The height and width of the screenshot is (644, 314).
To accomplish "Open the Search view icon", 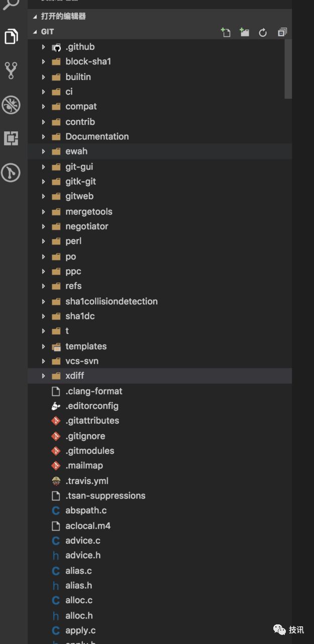I will click(11, 5).
